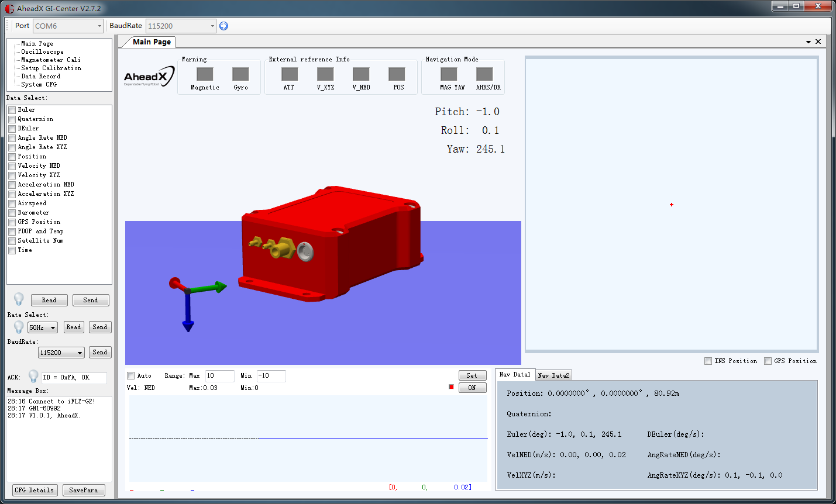Viewport: 836px width, 504px height.
Task: Open the Port COM6 dropdown
Action: 68,26
